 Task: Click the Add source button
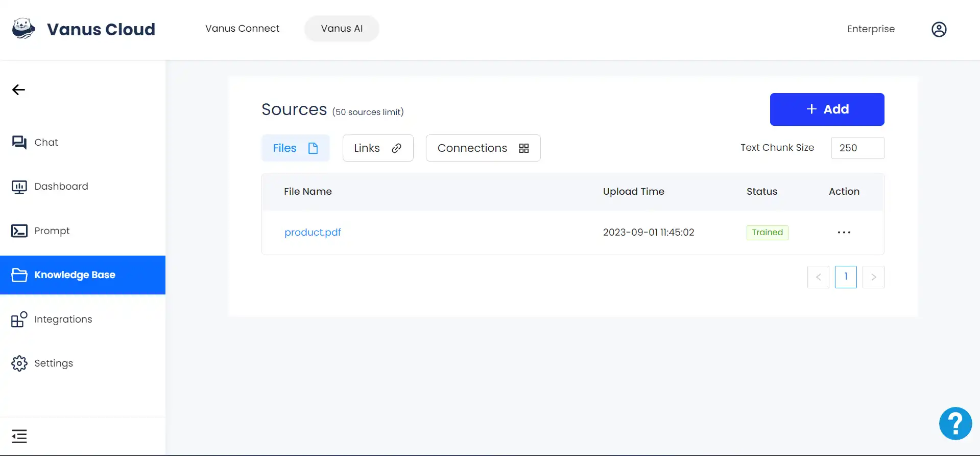827,109
